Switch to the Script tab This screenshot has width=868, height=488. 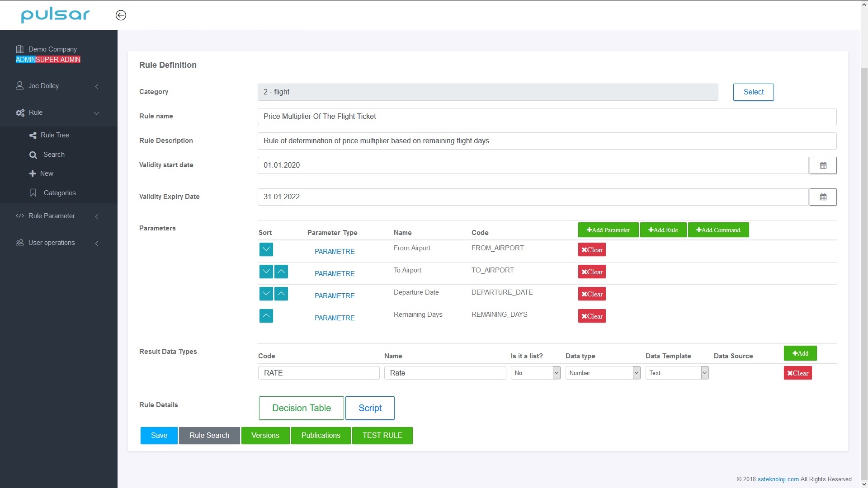click(x=370, y=408)
